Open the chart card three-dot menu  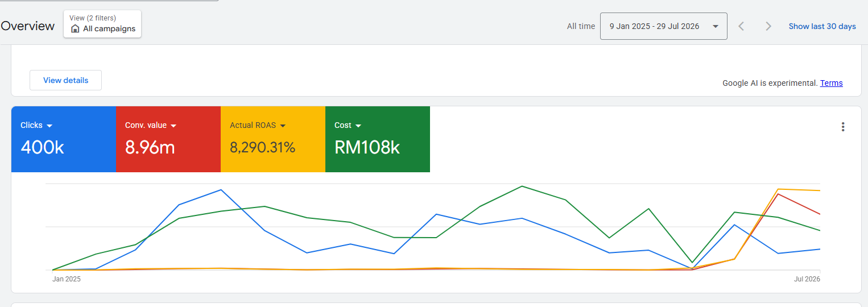[843, 127]
